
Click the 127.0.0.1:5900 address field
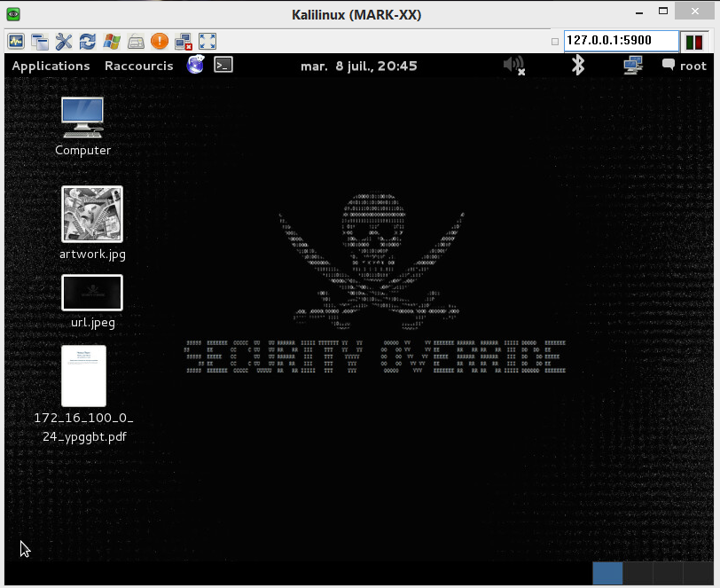click(622, 41)
